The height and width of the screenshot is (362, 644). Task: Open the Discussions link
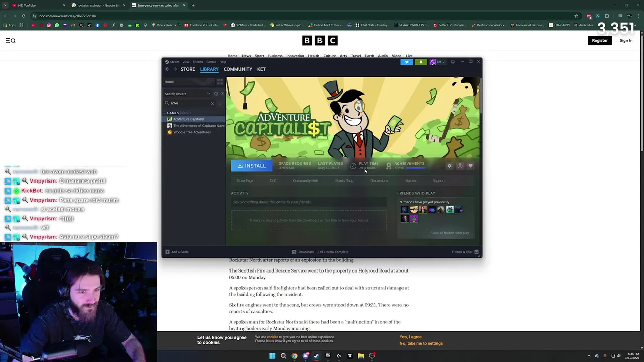coord(379,181)
